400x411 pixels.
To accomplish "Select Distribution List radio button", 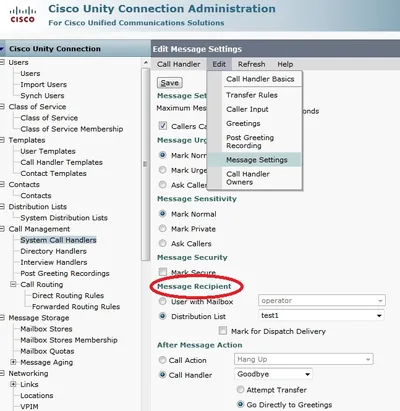I will pyautogui.click(x=162, y=316).
